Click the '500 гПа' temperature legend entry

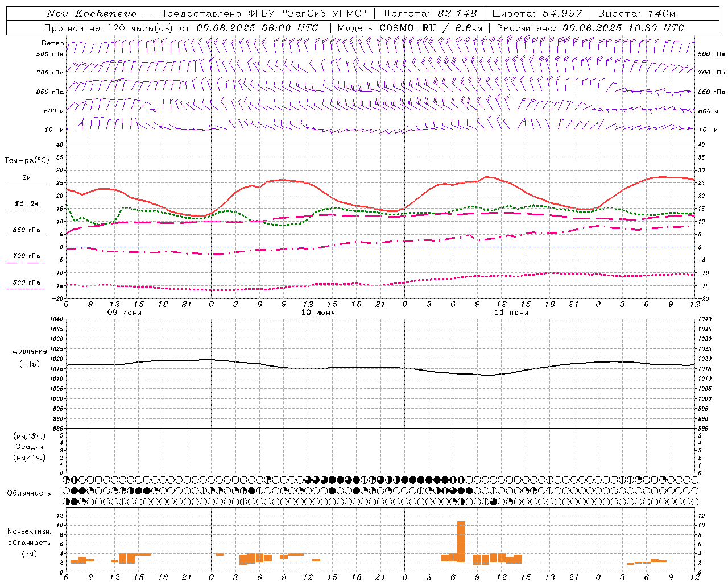tap(27, 282)
